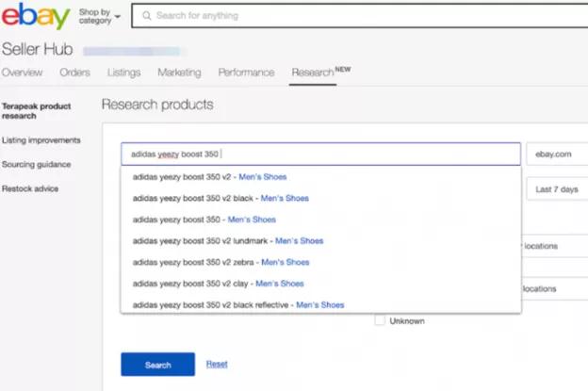Image resolution: width=588 pixels, height=391 pixels.
Task: Click the Seller Hub heading
Action: pos(37,49)
